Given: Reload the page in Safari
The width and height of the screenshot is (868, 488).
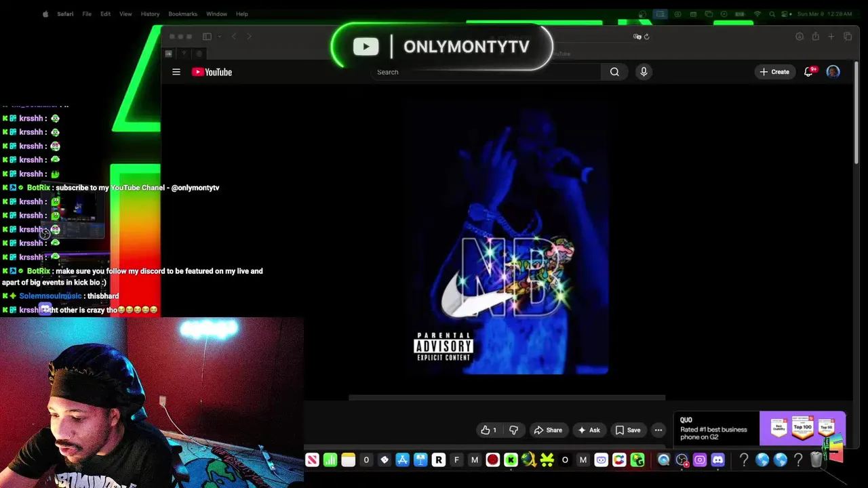Looking at the screenshot, I should coord(646,37).
